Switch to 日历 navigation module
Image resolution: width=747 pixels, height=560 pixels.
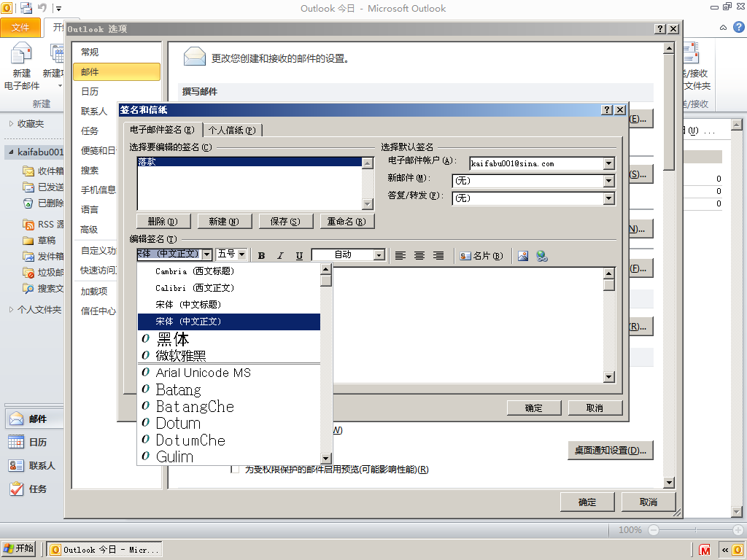tap(34, 442)
